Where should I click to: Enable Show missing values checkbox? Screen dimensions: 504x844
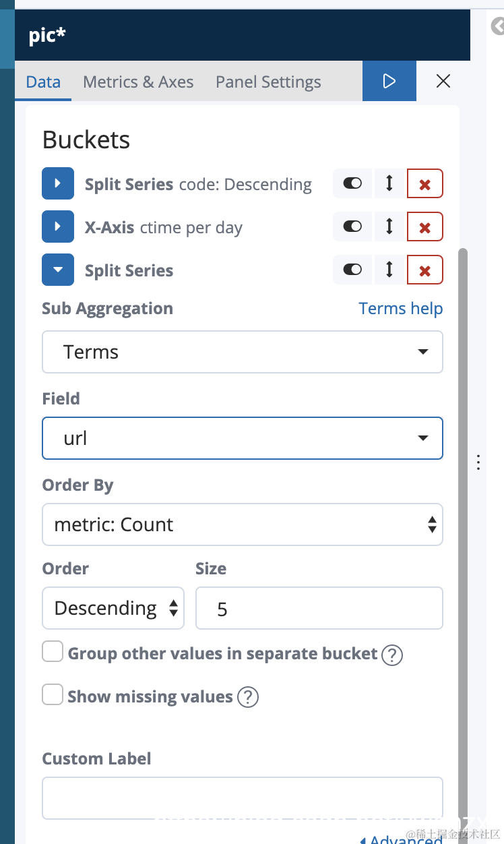pos(53,694)
